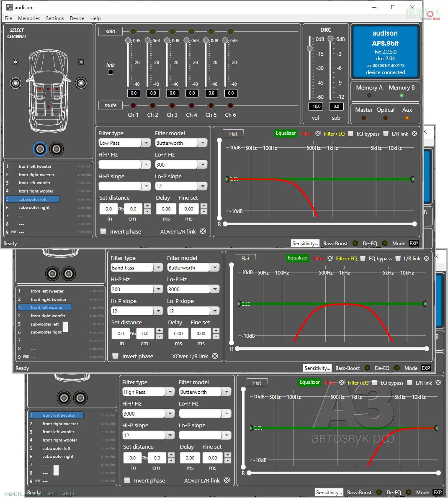
Task: Open Hi-P Hz dropdown set to 3000
Action: (148, 413)
